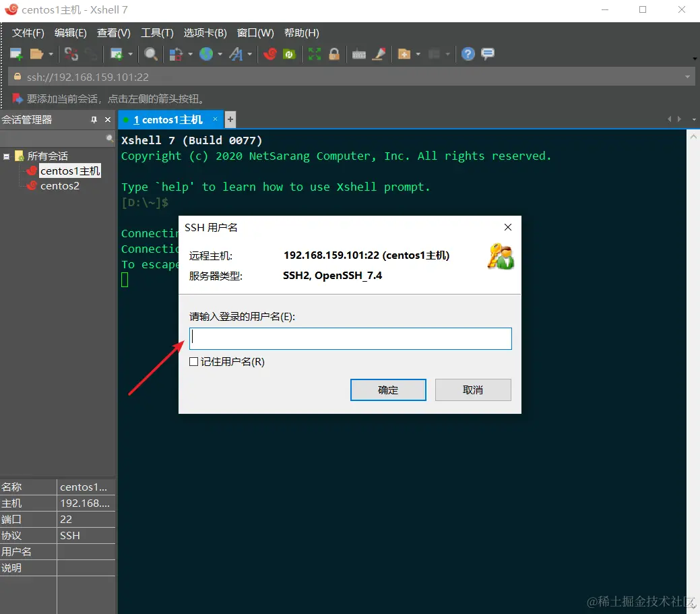Image resolution: width=700 pixels, height=614 pixels.
Task: Select the centos1主机 session in tree
Action: (x=70, y=171)
